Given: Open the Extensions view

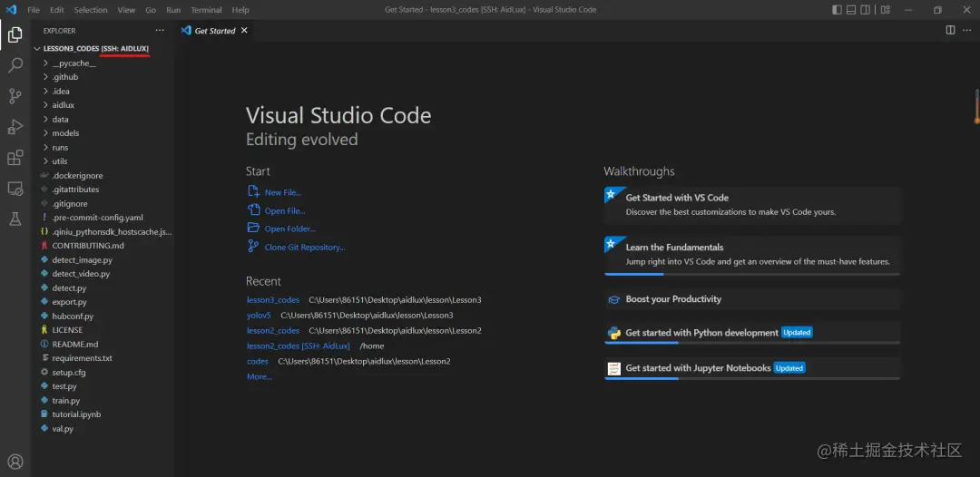Looking at the screenshot, I should pos(15,157).
